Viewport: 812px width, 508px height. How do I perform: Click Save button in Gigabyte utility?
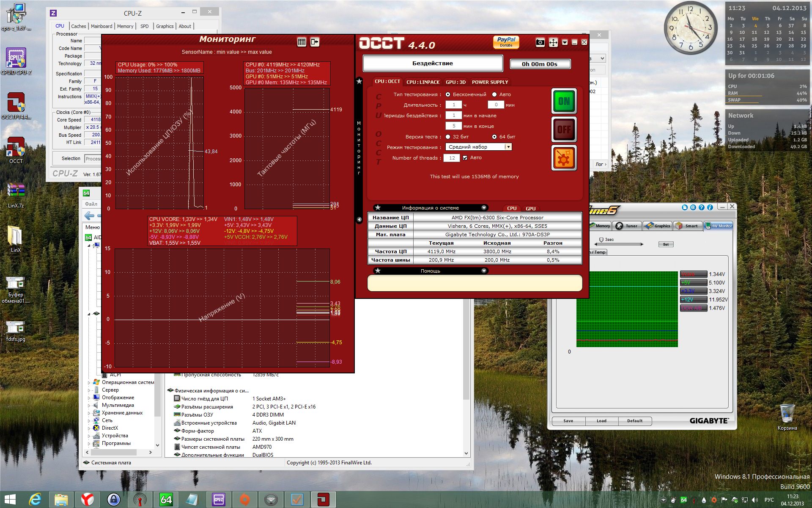pos(568,421)
